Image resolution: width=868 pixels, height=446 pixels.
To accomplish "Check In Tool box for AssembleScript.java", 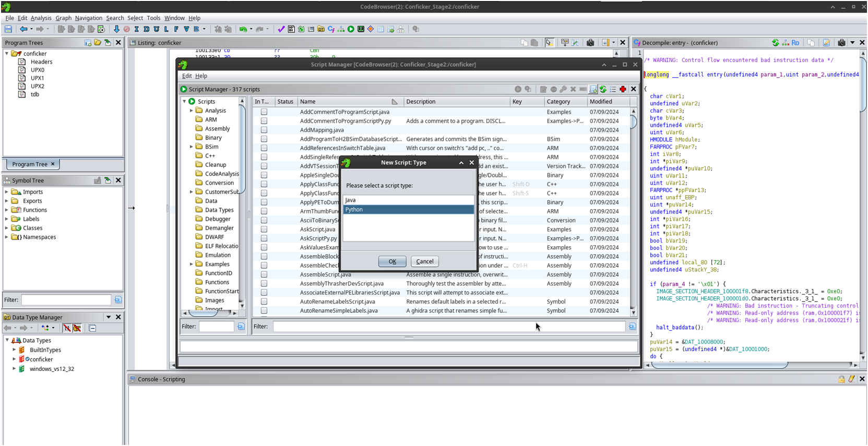I will pos(264,274).
